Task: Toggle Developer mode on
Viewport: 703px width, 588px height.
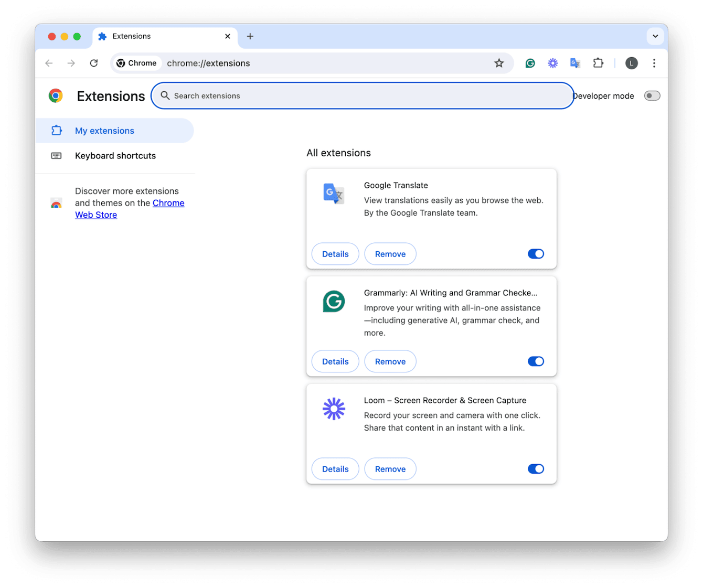Action: [x=652, y=95]
